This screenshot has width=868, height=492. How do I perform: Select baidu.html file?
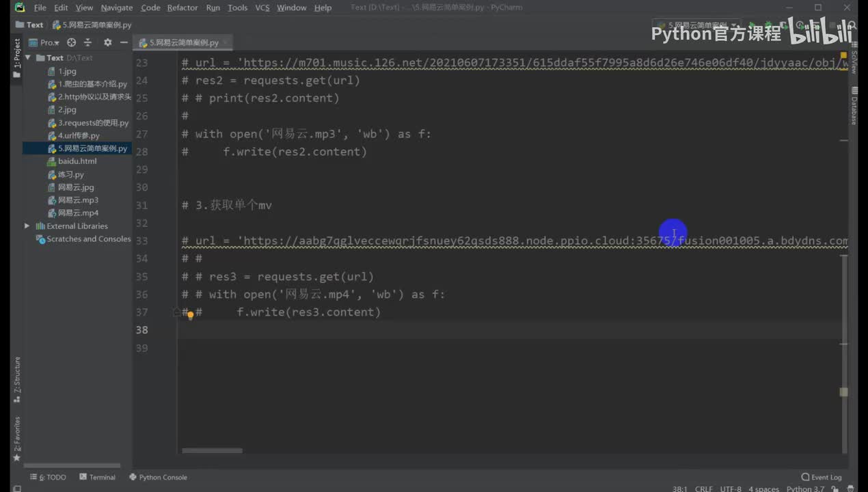[72, 161]
